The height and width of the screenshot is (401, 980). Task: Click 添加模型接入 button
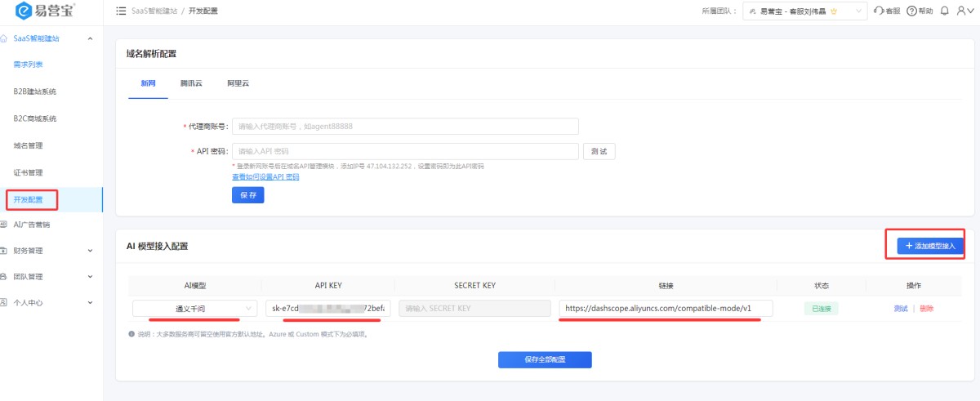click(x=930, y=246)
